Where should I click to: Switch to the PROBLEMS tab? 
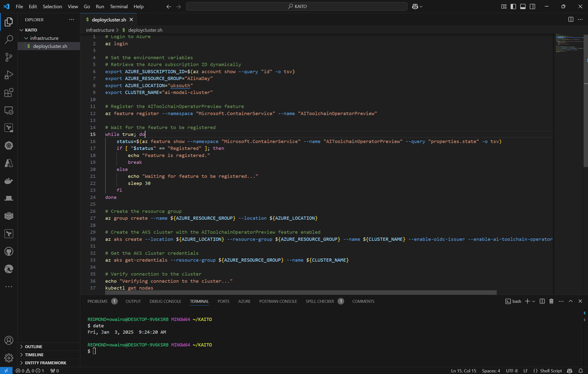[97, 301]
